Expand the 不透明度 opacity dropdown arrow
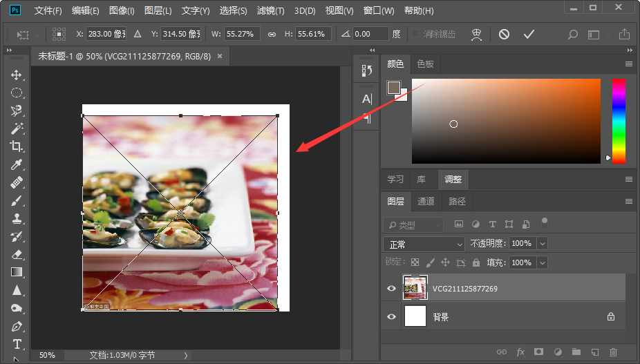This screenshot has height=364, width=640. [543, 244]
